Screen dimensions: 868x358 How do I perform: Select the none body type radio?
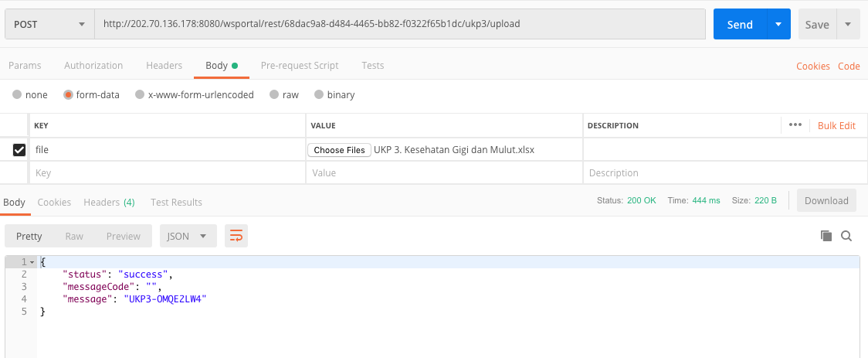(17, 95)
